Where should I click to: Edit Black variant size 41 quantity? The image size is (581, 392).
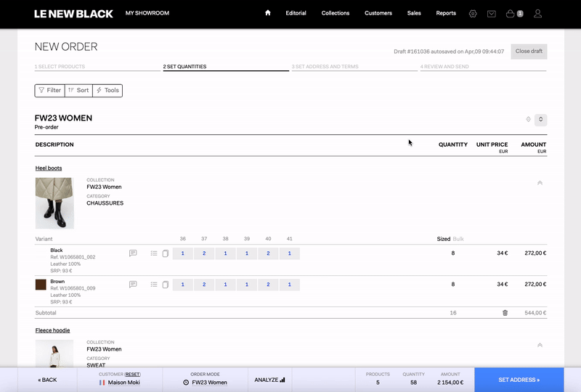coord(289,253)
